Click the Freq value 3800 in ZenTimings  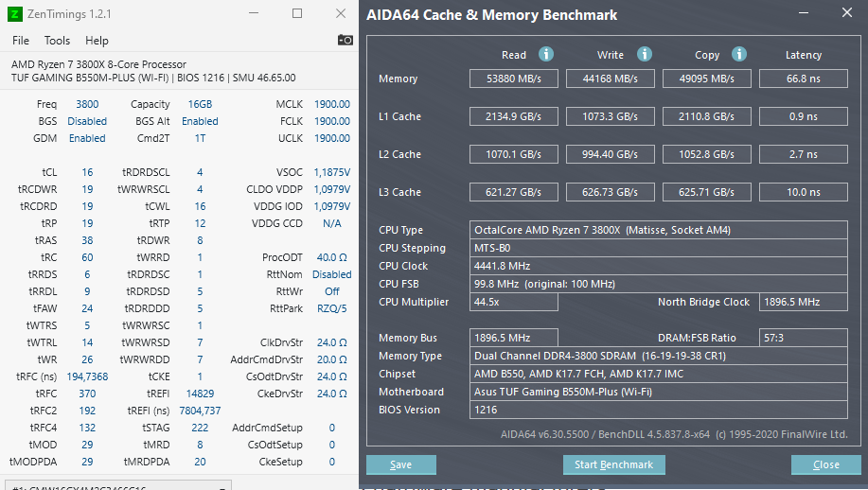click(x=87, y=104)
